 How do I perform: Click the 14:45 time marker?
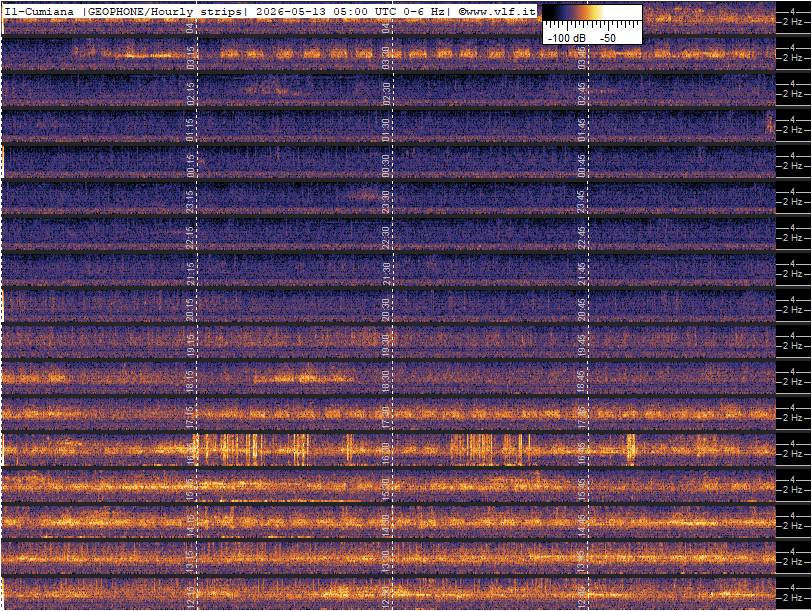(582, 526)
